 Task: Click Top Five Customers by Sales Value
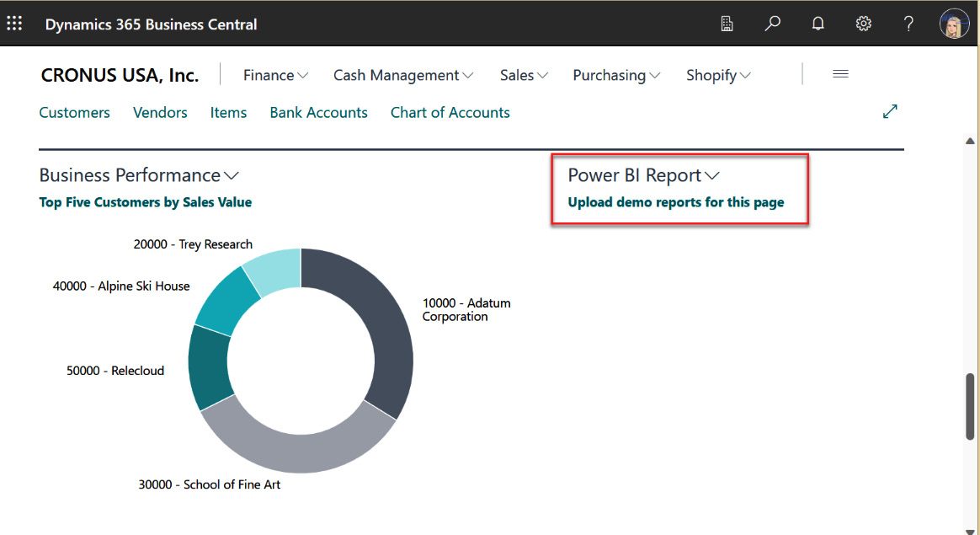[x=145, y=202]
